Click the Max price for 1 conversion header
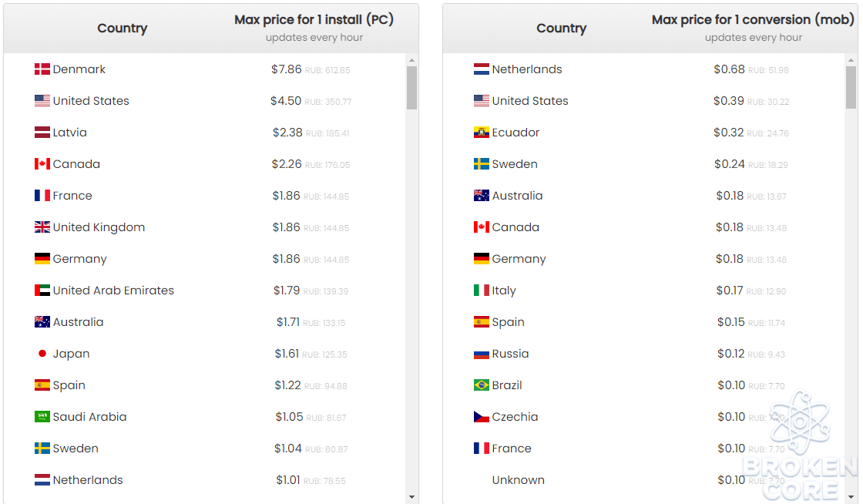 pyautogui.click(x=753, y=20)
